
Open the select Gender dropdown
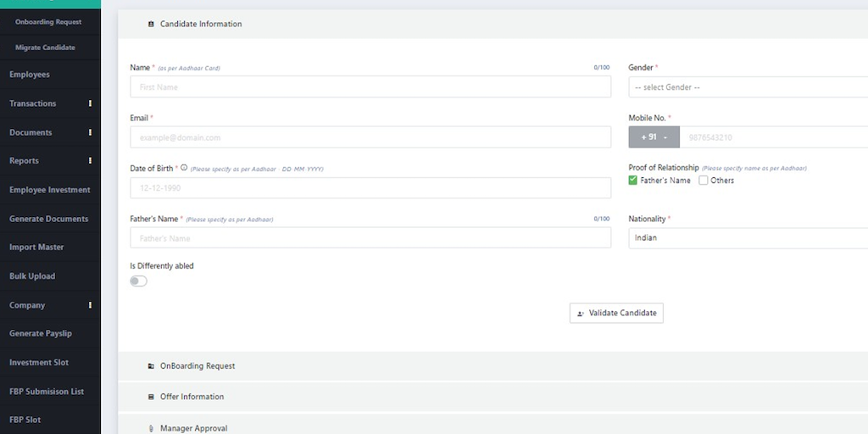point(746,87)
